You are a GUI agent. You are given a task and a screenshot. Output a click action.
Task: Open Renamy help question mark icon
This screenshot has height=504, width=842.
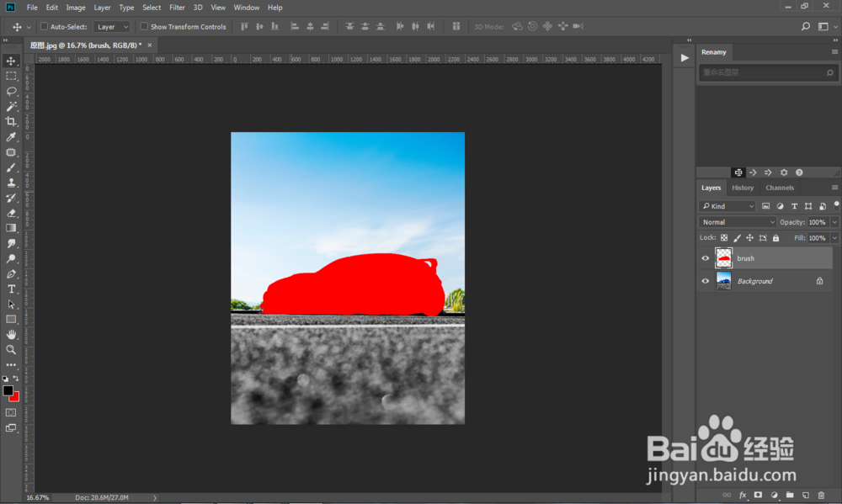[799, 172]
